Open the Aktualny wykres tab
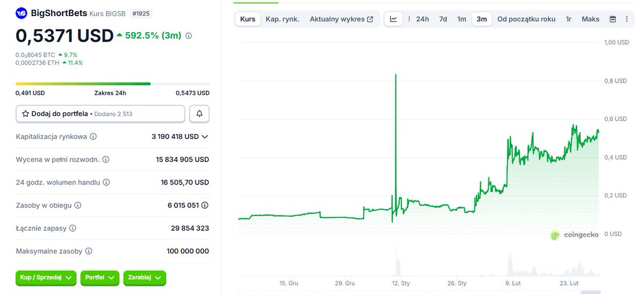 pos(341,19)
